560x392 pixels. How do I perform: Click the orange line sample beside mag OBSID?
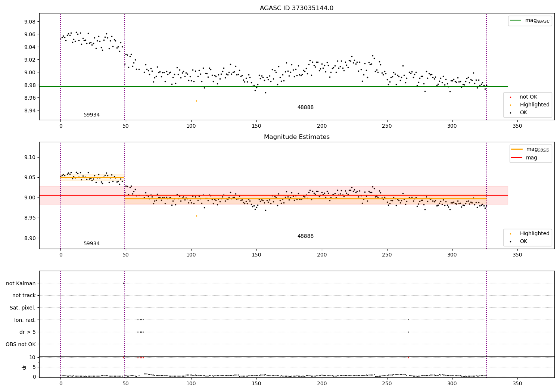[517, 149]
